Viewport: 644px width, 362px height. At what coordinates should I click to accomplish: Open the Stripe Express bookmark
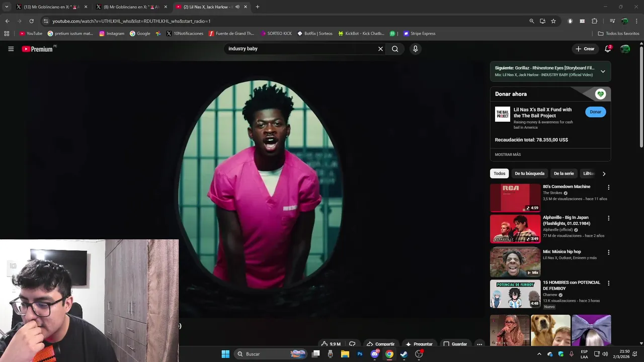point(420,34)
